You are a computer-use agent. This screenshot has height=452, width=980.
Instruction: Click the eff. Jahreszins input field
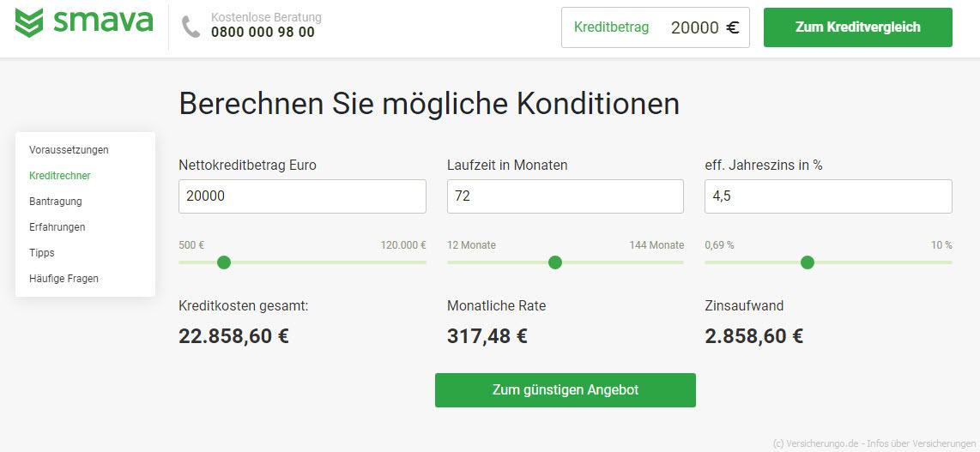point(828,196)
